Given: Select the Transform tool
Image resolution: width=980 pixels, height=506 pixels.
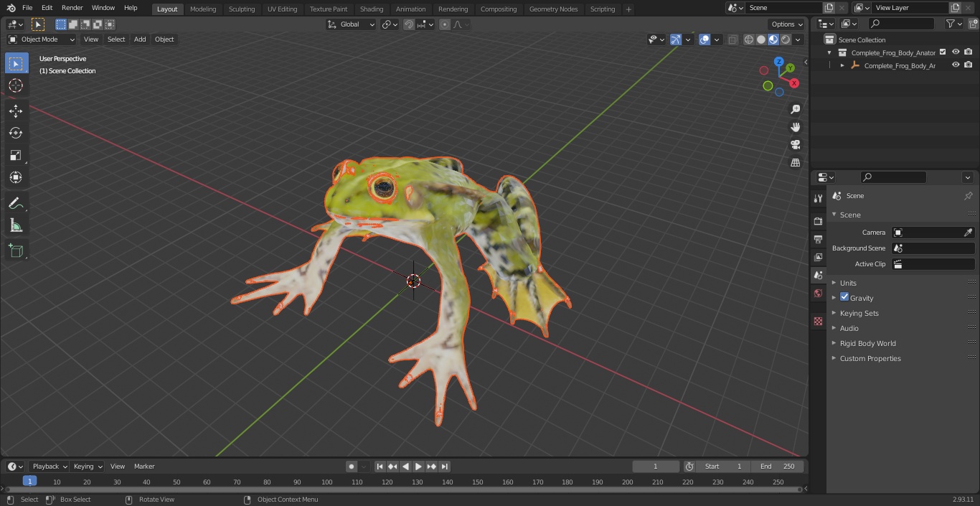Looking at the screenshot, I should 16,177.
